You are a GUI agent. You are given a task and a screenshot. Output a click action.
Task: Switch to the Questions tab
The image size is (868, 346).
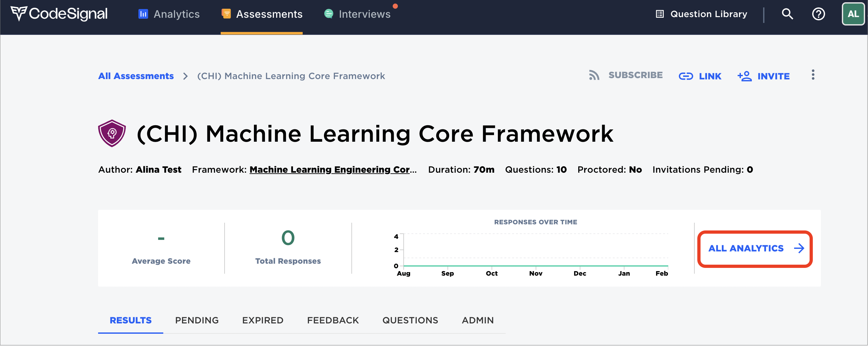410,321
